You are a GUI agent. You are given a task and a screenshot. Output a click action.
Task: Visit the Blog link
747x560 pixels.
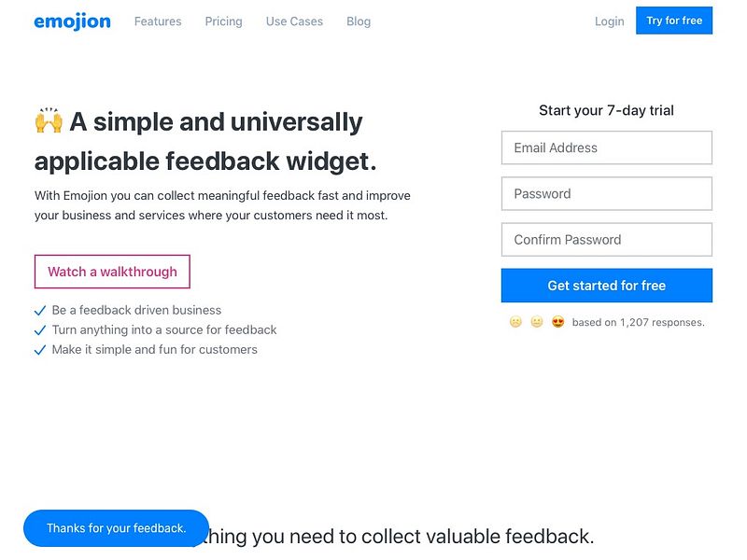pos(359,21)
